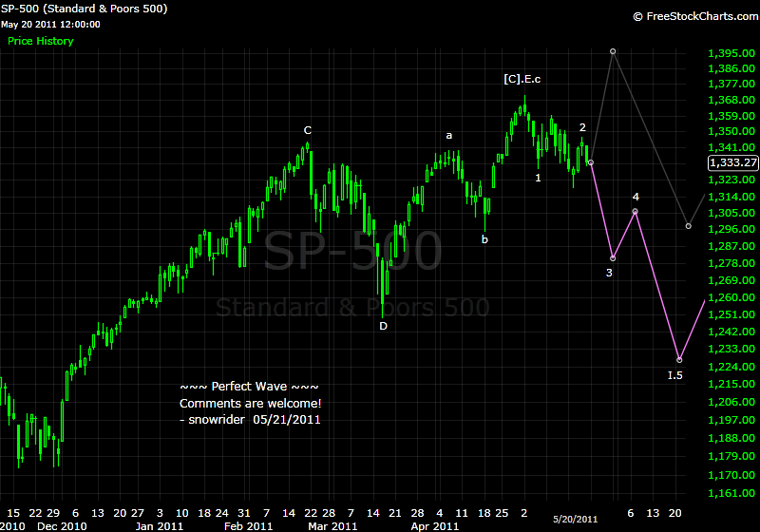Viewport: 760px width, 532px height.
Task: Click the '5/20/2011' date axis marker
Action: [x=576, y=520]
